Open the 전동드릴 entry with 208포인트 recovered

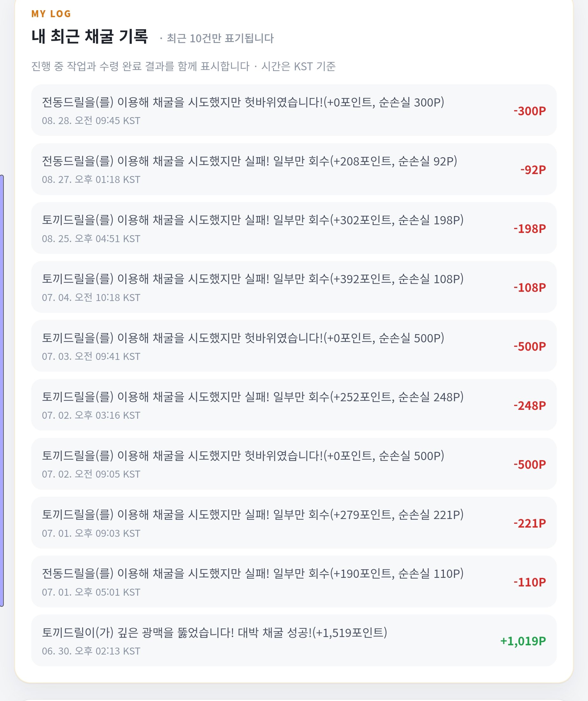tap(294, 169)
